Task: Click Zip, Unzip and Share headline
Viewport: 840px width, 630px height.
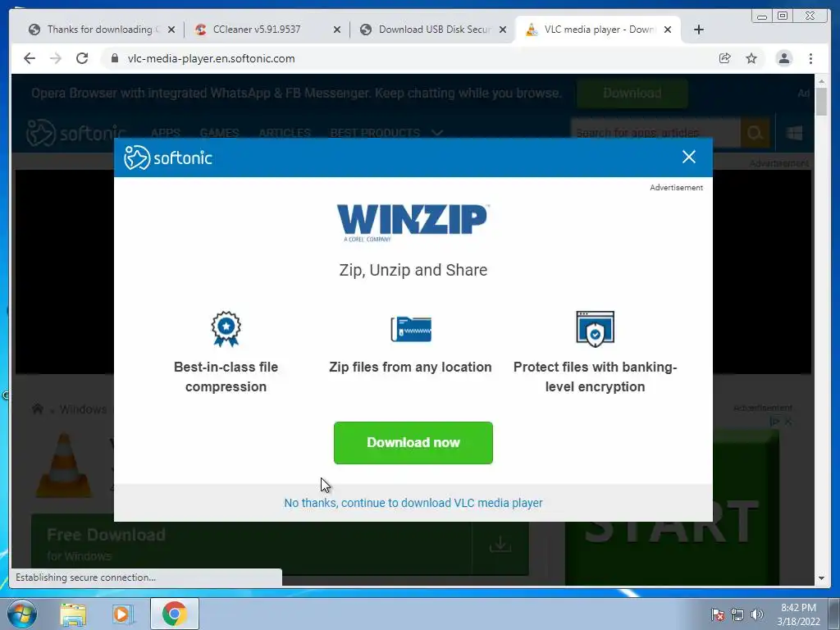Action: tap(413, 270)
